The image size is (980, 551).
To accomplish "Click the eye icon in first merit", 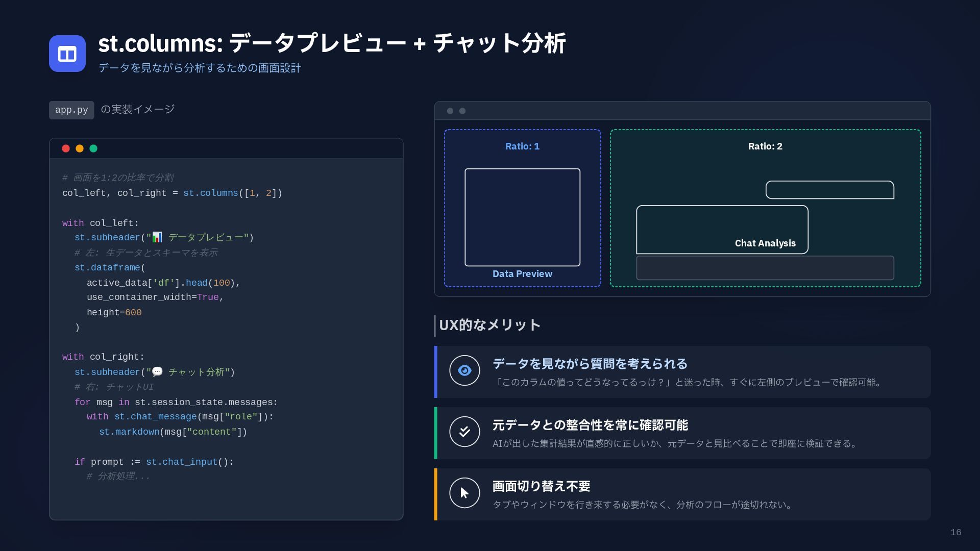I will click(464, 370).
